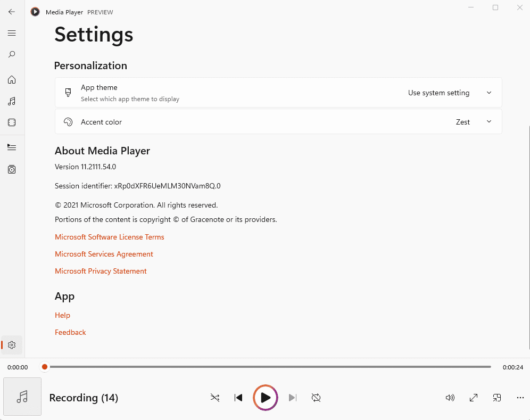Toggle repeat mode
The width and height of the screenshot is (530, 420).
tap(316, 398)
